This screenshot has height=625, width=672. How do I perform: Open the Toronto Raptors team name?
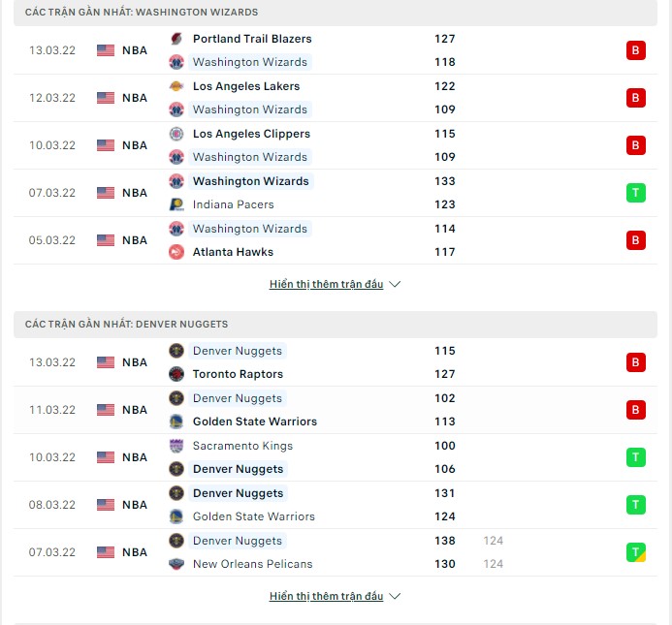pos(238,374)
